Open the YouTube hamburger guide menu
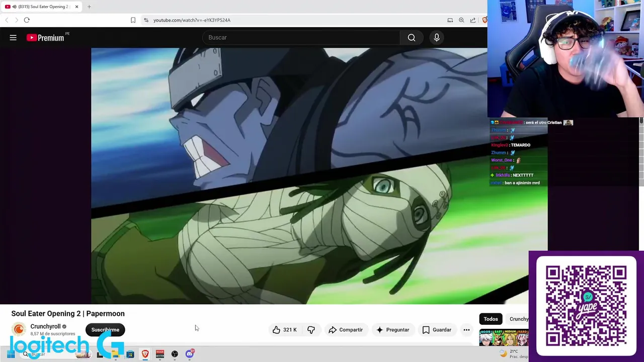 tap(13, 38)
